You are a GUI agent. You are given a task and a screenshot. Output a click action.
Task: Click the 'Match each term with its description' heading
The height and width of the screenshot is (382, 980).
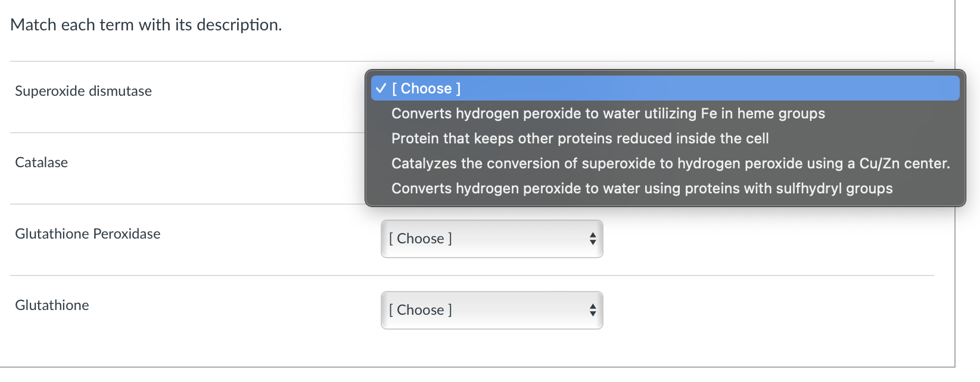click(x=145, y=24)
